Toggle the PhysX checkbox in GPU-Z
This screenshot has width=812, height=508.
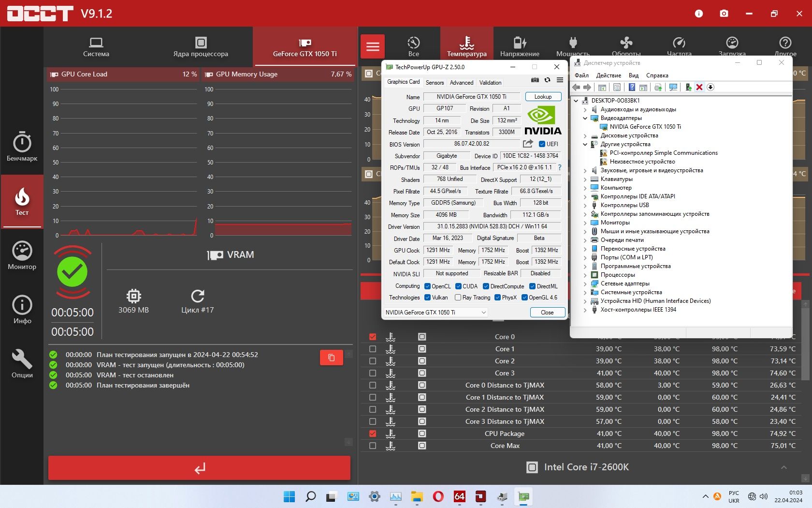click(497, 298)
